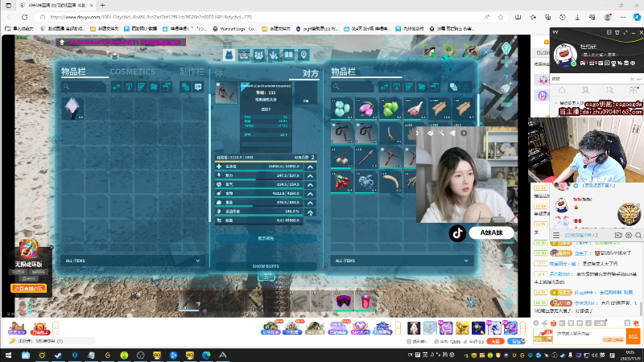Click the hand skills icon in top bar
Screen dimensions: 644x362
point(274,55)
